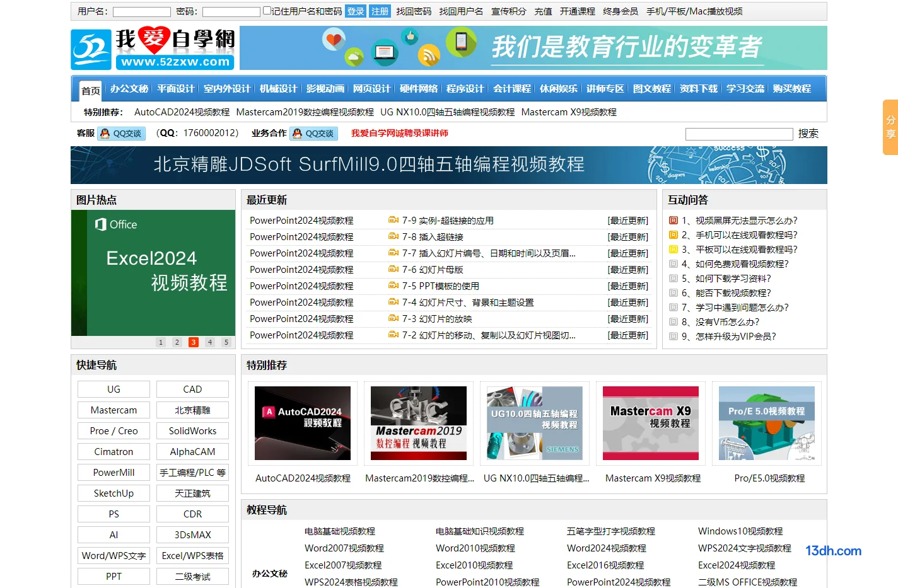Screen dimensions: 898x588
Task: Click the 52zxw site logo
Action: pyautogui.click(x=153, y=48)
